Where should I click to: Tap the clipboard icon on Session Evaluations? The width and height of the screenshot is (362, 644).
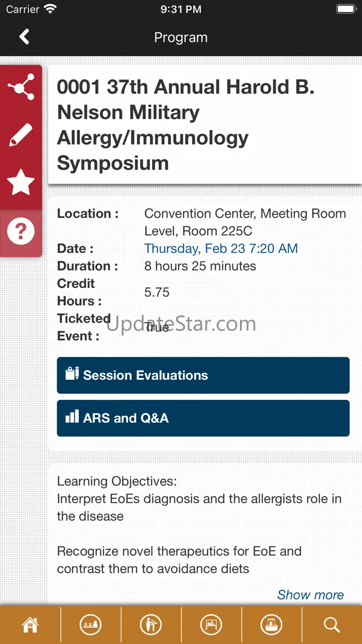coord(72,374)
